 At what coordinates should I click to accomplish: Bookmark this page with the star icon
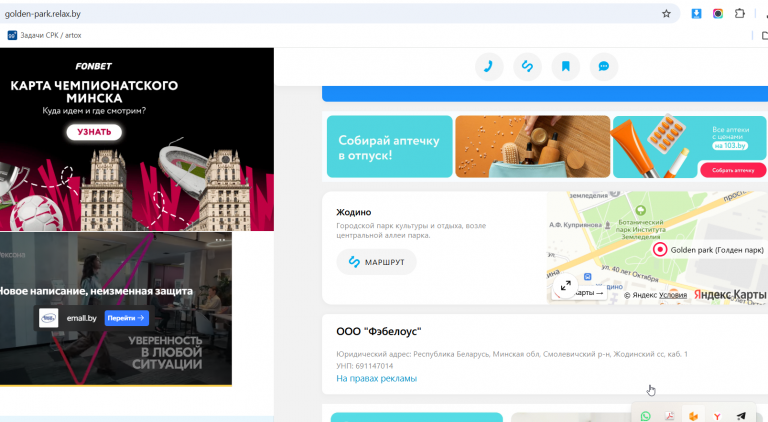(x=666, y=14)
